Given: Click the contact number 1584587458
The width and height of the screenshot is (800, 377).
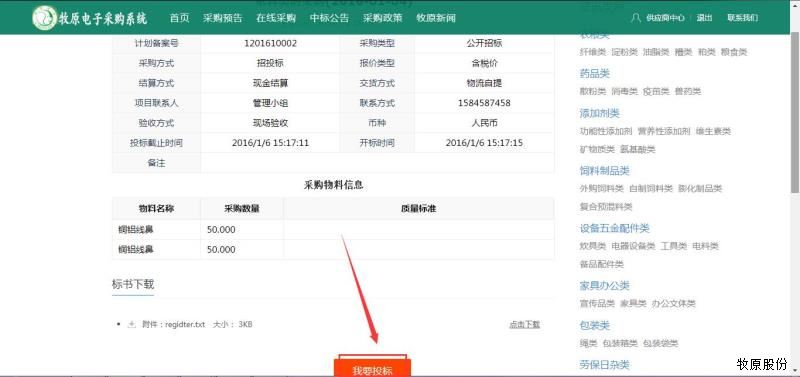Looking at the screenshot, I should 484,103.
